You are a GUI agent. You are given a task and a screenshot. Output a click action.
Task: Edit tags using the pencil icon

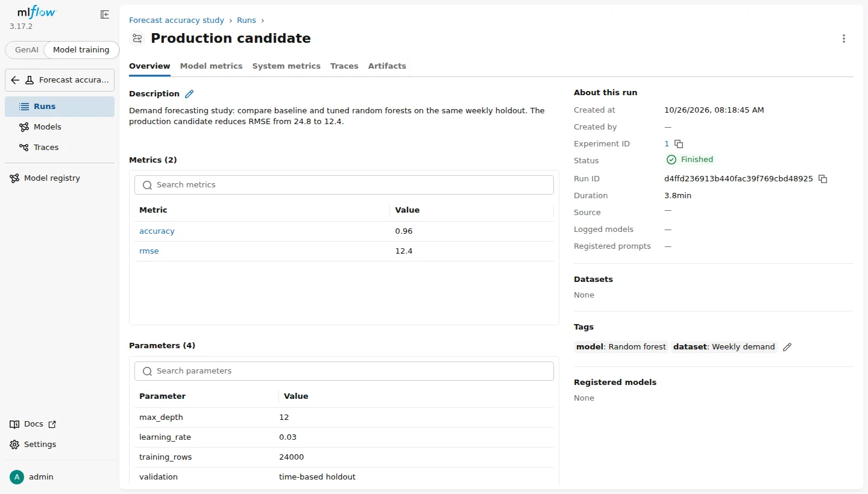[x=787, y=347]
